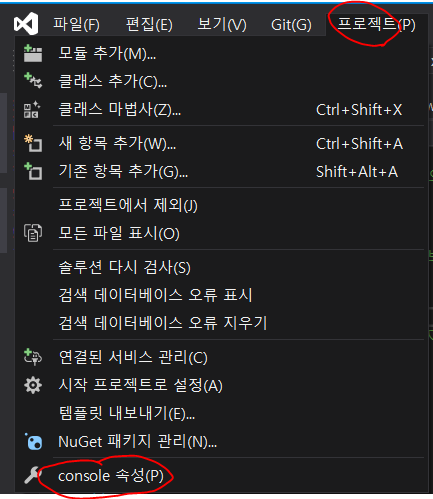Open the 보기(V) menu
This screenshot has height=499, width=433.
[222, 24]
